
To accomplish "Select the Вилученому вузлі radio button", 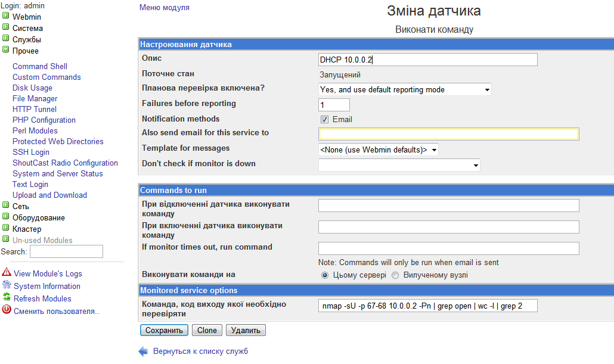I will pos(395,275).
